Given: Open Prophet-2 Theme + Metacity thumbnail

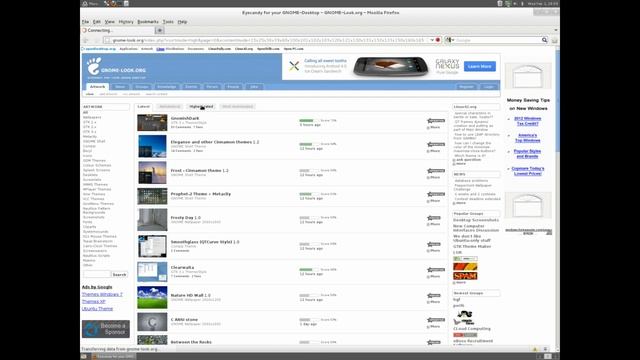Looking at the screenshot, I should tap(152, 196).
